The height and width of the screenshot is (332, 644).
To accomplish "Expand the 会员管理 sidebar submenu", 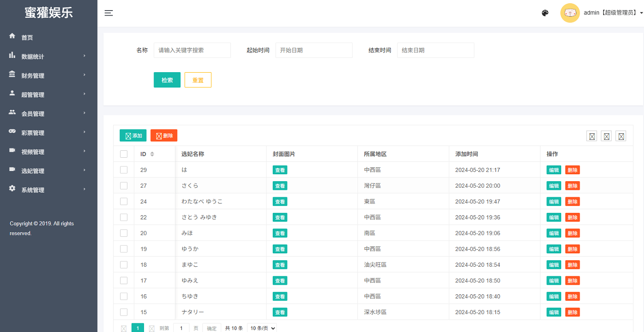I will (x=33, y=114).
